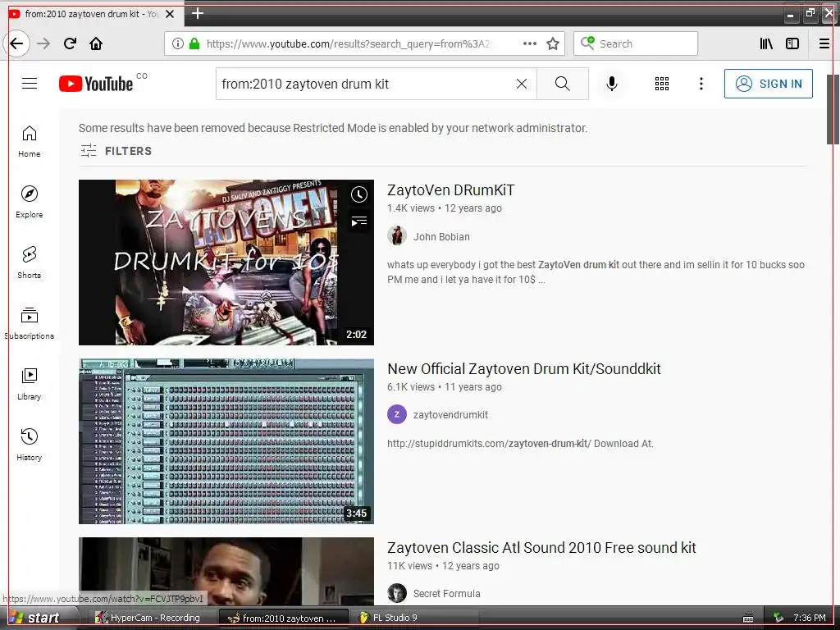Click the green padlock security icon
Viewport: 840px width, 630px height.
pyautogui.click(x=194, y=43)
